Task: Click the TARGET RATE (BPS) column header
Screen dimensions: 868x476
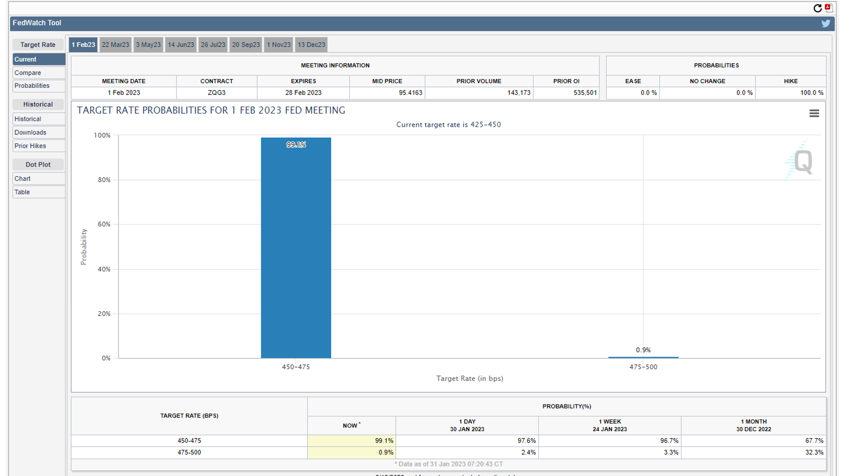Action: (x=189, y=416)
